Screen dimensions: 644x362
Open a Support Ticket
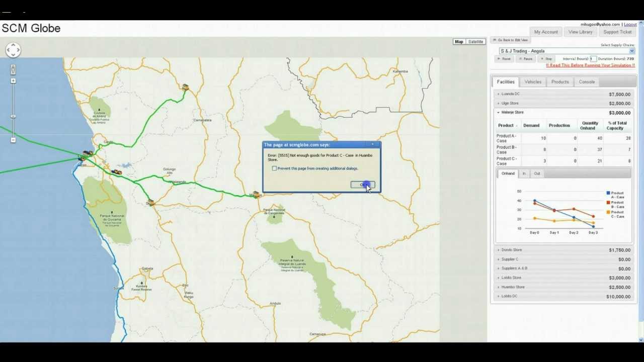tap(617, 32)
